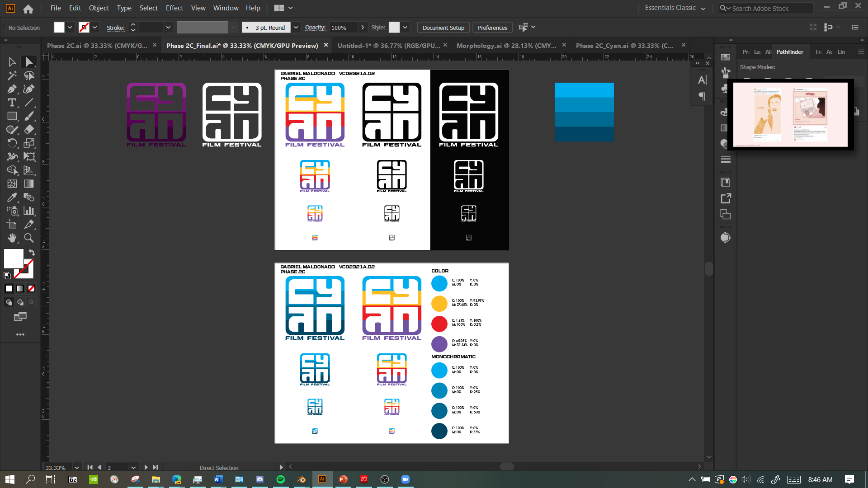Select the Hand tool
The height and width of the screenshot is (488, 868).
click(12, 238)
